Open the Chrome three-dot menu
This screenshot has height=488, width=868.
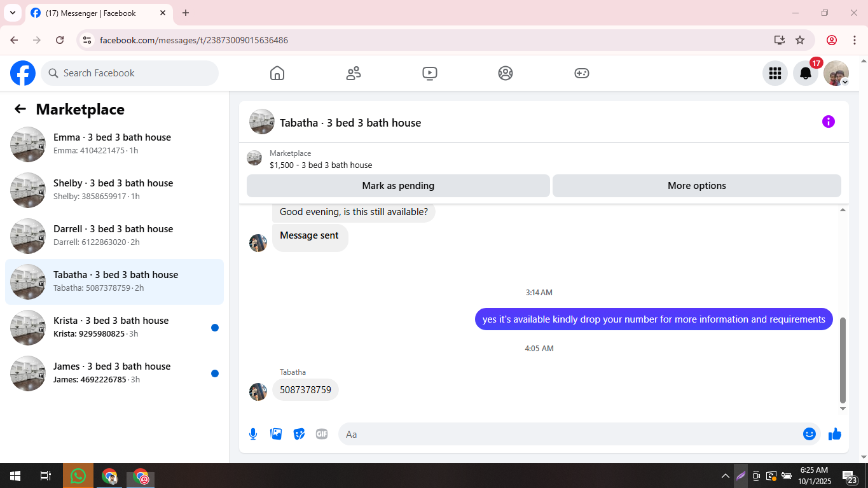tap(855, 40)
